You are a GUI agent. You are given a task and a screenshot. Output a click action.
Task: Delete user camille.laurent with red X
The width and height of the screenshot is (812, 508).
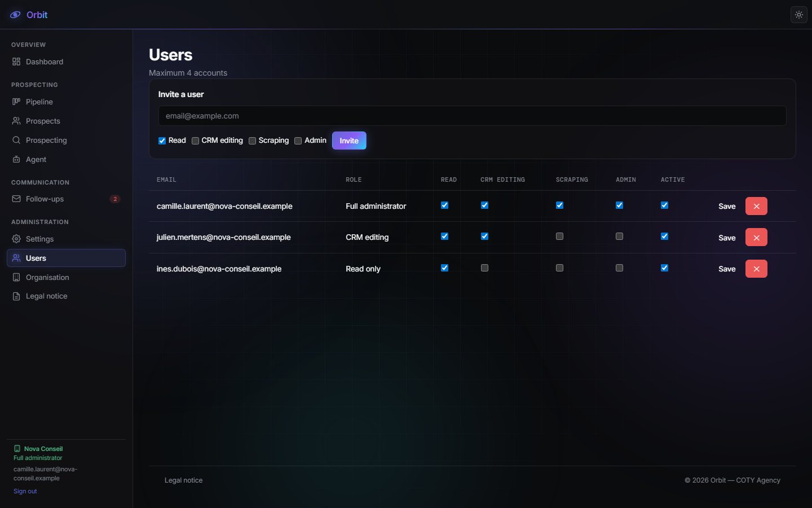coord(756,206)
